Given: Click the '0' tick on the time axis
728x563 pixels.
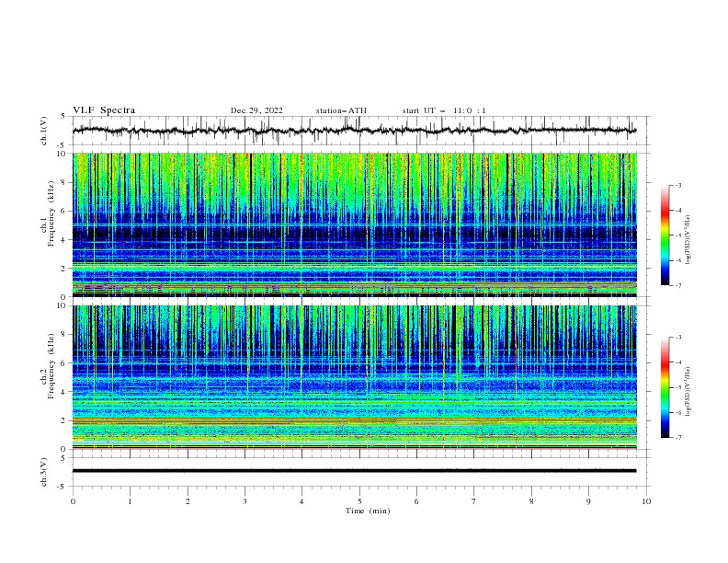Looking at the screenshot, I should (x=73, y=501).
